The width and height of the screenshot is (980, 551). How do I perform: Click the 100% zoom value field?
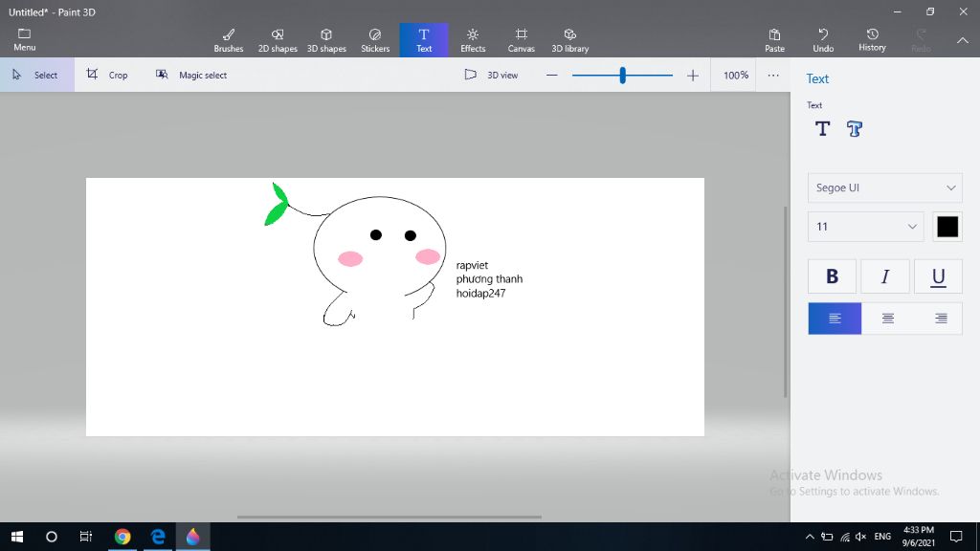point(735,75)
